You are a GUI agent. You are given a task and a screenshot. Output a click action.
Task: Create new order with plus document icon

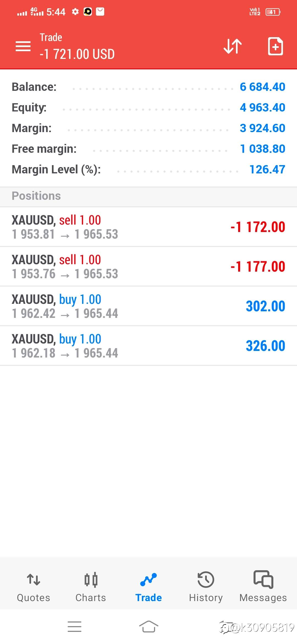275,46
